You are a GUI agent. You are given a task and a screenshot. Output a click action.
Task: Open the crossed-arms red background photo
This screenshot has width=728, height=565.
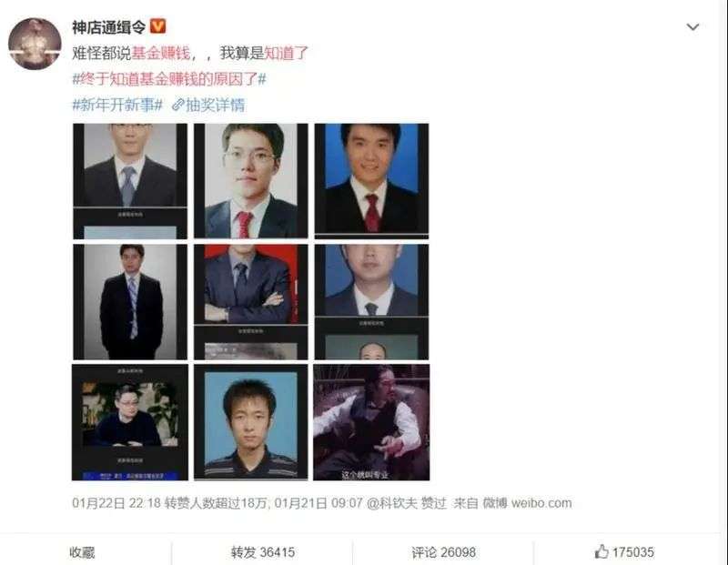coord(251,302)
